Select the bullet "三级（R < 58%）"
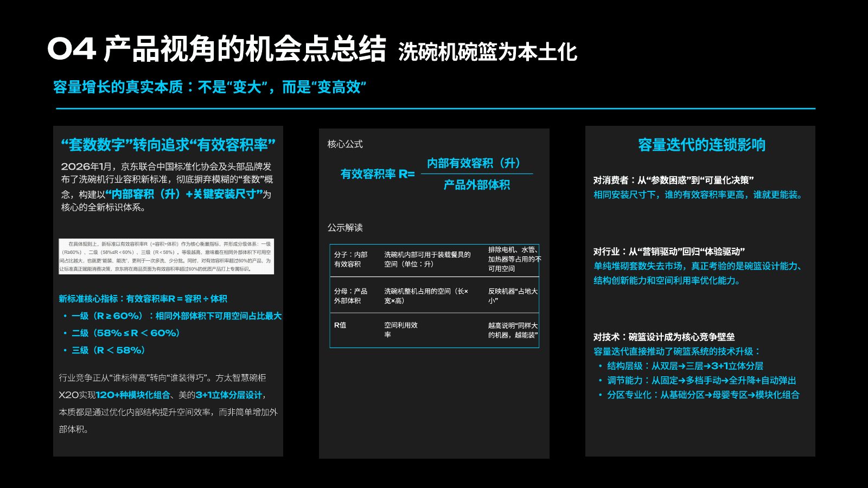Image resolution: width=868 pixels, height=488 pixels. [x=108, y=350]
